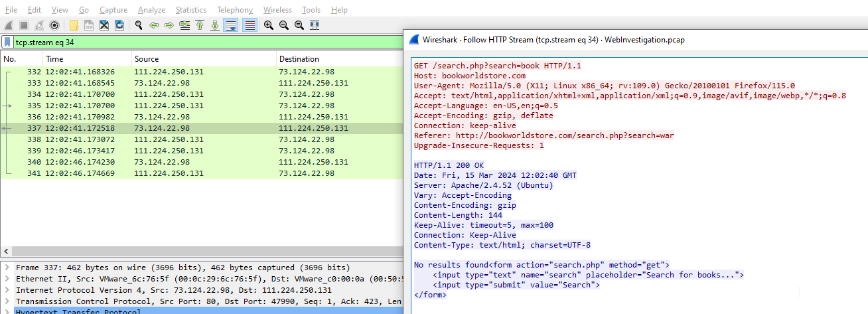
Task: Click the Host: bookworldstore.com header line
Action: (469, 76)
